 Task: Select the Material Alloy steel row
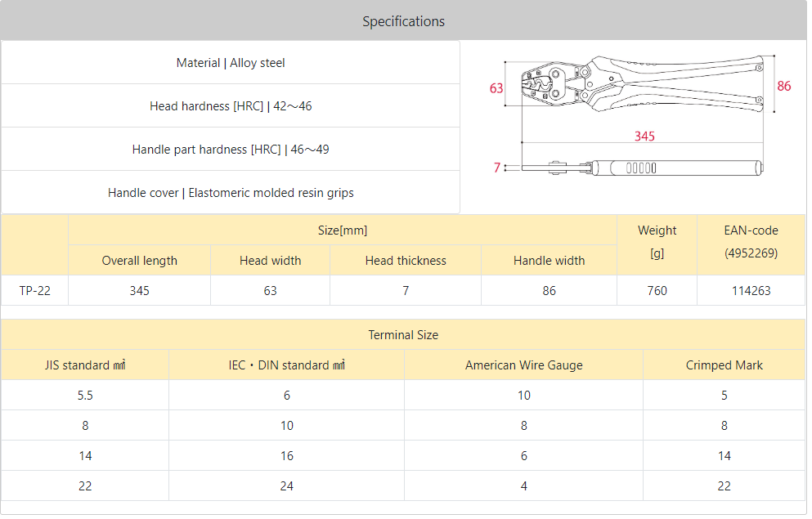231,63
